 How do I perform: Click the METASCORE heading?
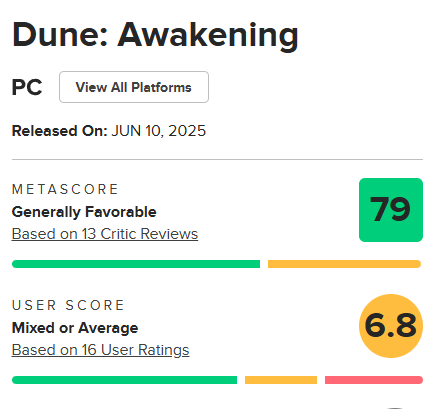pos(65,189)
